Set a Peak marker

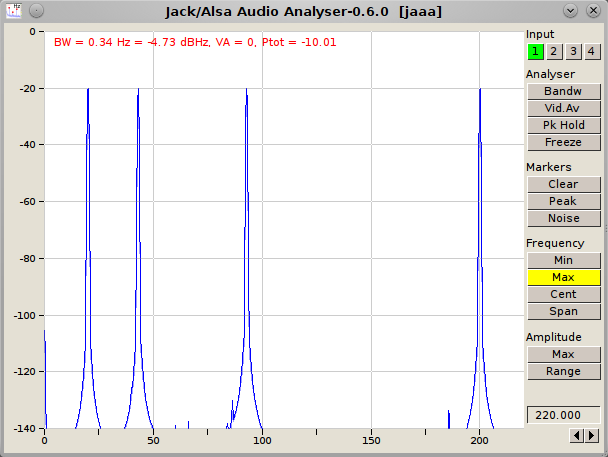563,202
